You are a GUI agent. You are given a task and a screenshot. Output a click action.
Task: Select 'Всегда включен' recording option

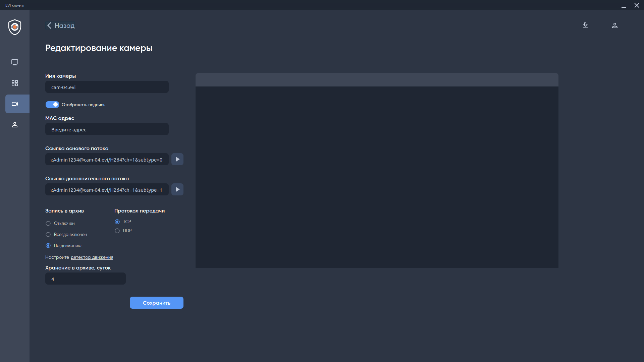[x=48, y=235]
